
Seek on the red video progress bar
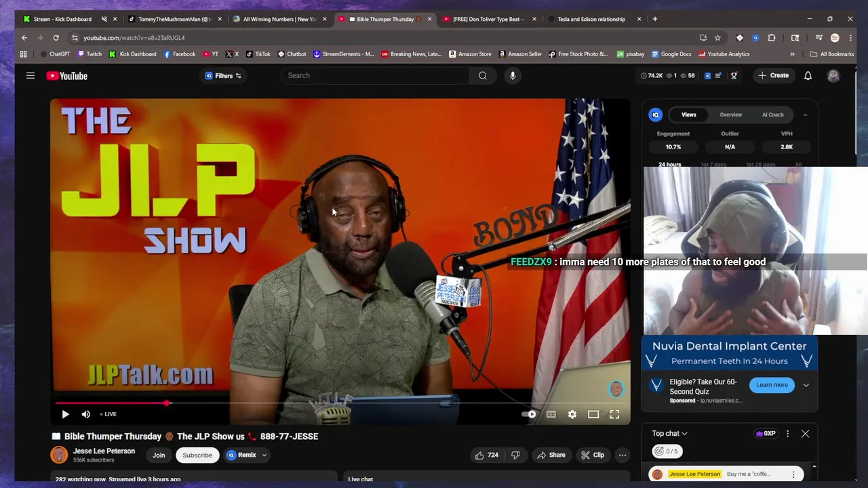(339, 404)
